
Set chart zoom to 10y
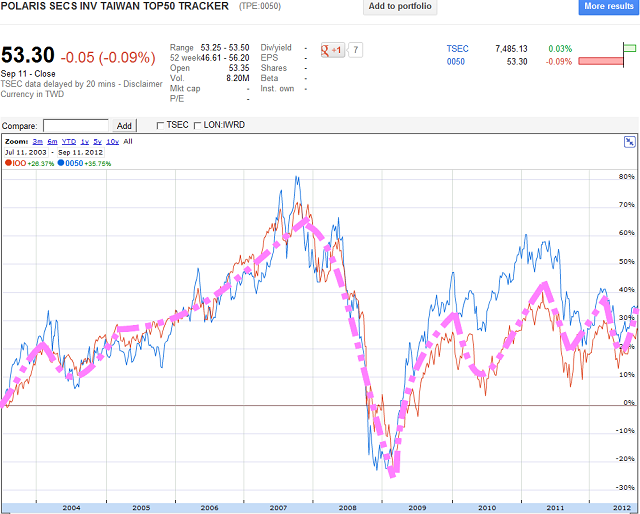[x=112, y=142]
